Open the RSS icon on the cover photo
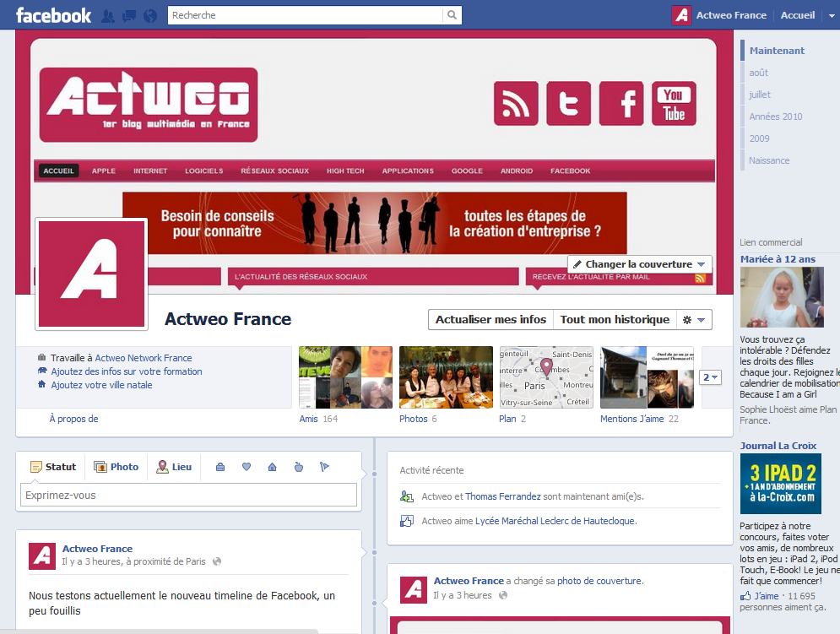The width and height of the screenshot is (840, 634). point(516,104)
